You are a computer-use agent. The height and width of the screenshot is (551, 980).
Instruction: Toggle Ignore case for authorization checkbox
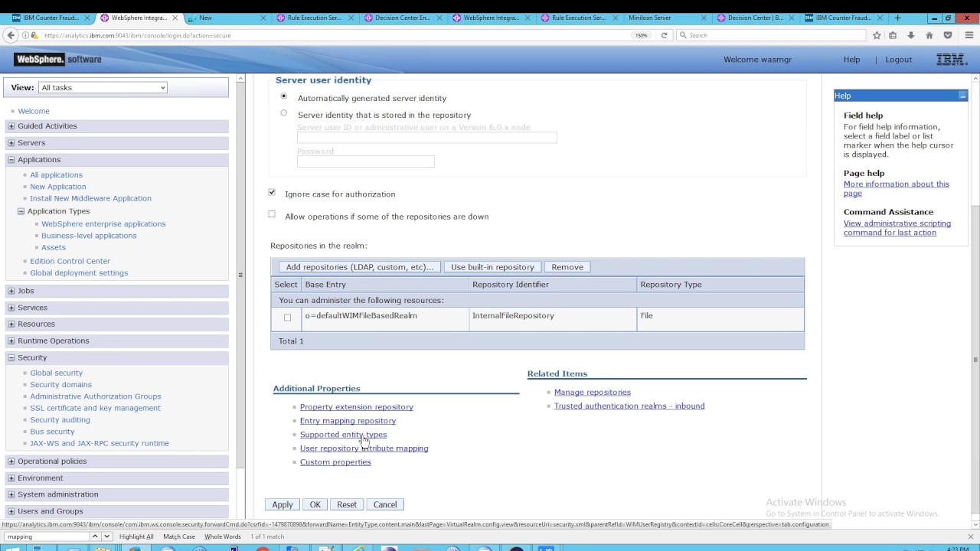272,193
